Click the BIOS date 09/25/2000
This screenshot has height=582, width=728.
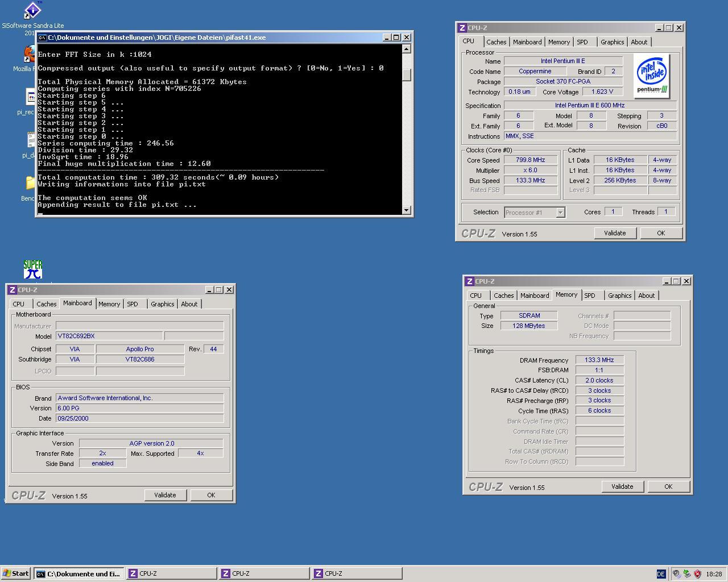tap(139, 418)
